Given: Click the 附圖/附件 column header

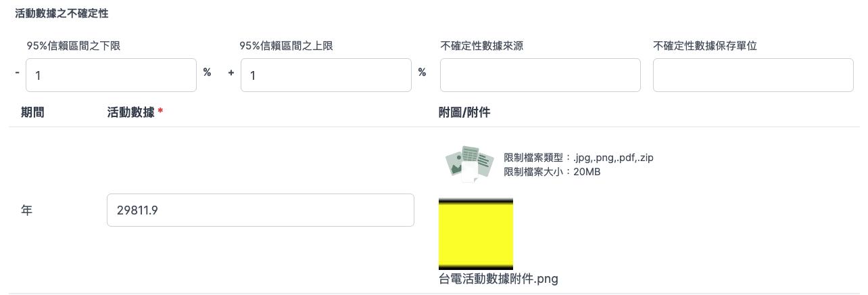Looking at the screenshot, I should (464, 112).
